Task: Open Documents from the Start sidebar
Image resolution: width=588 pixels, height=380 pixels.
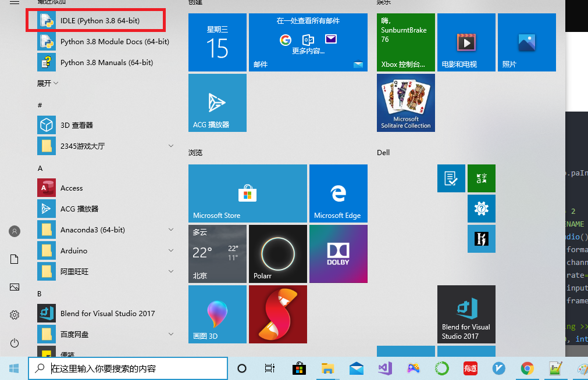Action: coord(15,259)
